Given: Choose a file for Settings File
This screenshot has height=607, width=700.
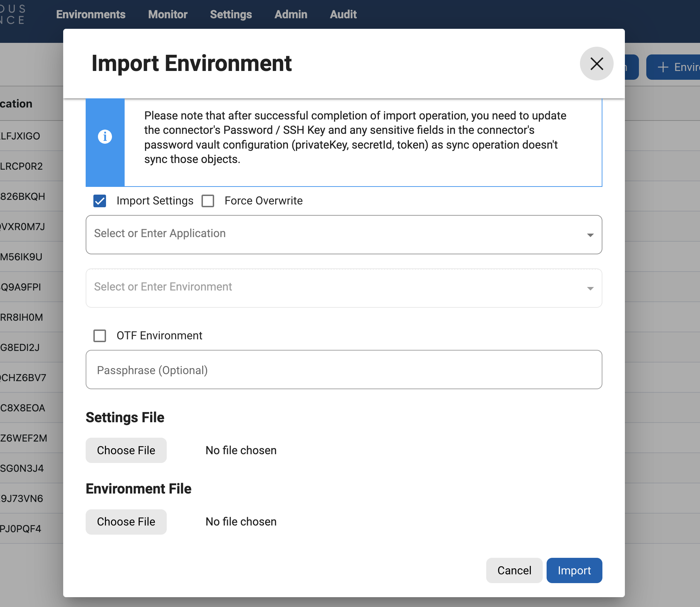Looking at the screenshot, I should 126,450.
